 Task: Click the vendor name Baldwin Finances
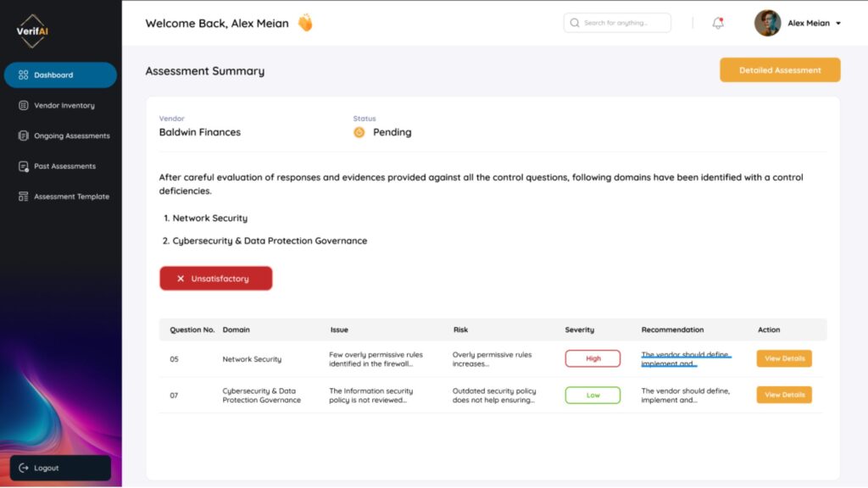(200, 132)
